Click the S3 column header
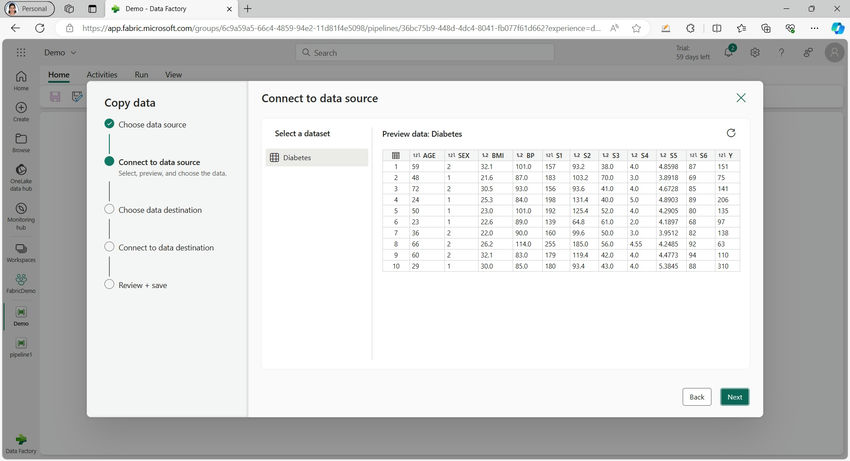The height and width of the screenshot is (461, 850). pyautogui.click(x=613, y=155)
